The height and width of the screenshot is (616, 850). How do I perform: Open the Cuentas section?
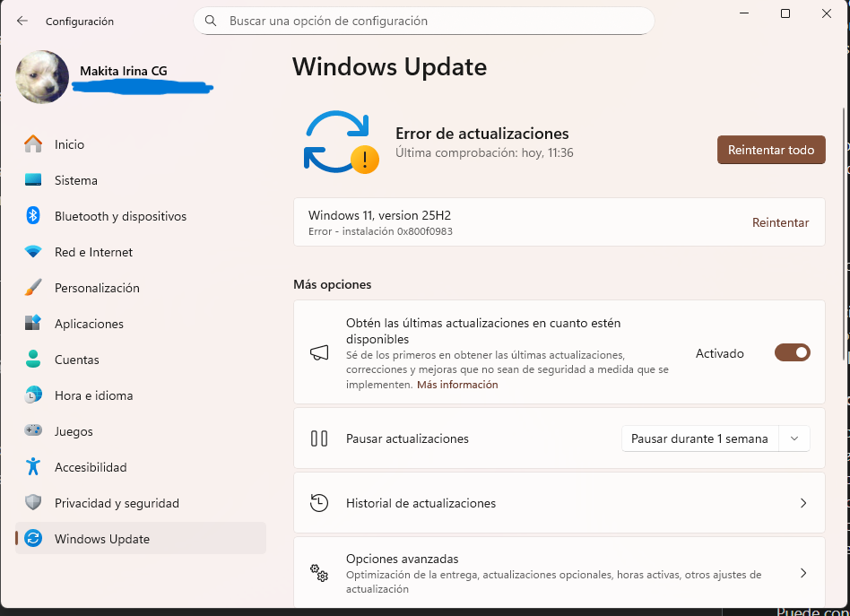tap(141, 359)
